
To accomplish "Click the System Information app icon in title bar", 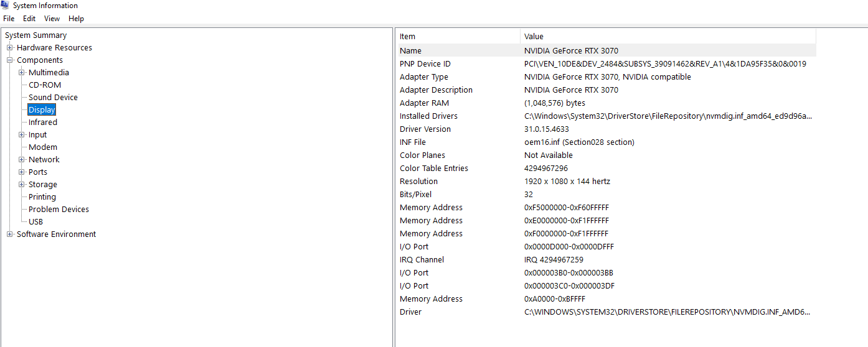I will tap(6, 6).
